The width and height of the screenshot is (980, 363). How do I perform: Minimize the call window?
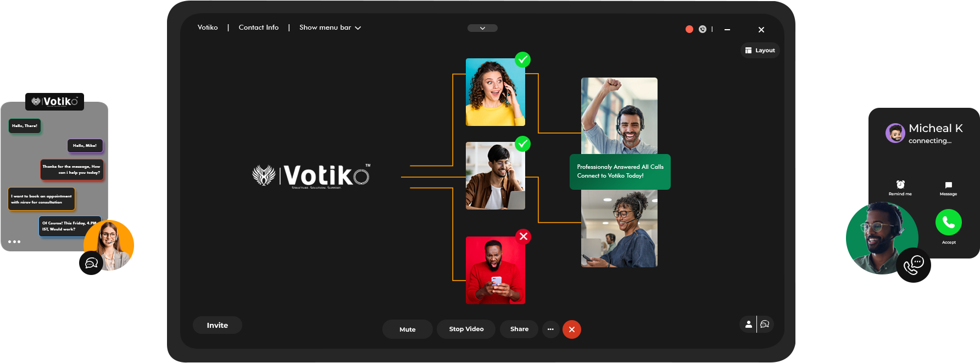click(x=727, y=30)
